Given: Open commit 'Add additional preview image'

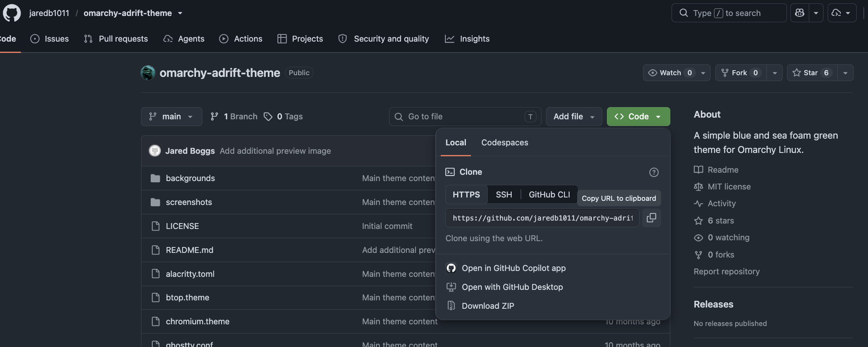Looking at the screenshot, I should pos(275,151).
